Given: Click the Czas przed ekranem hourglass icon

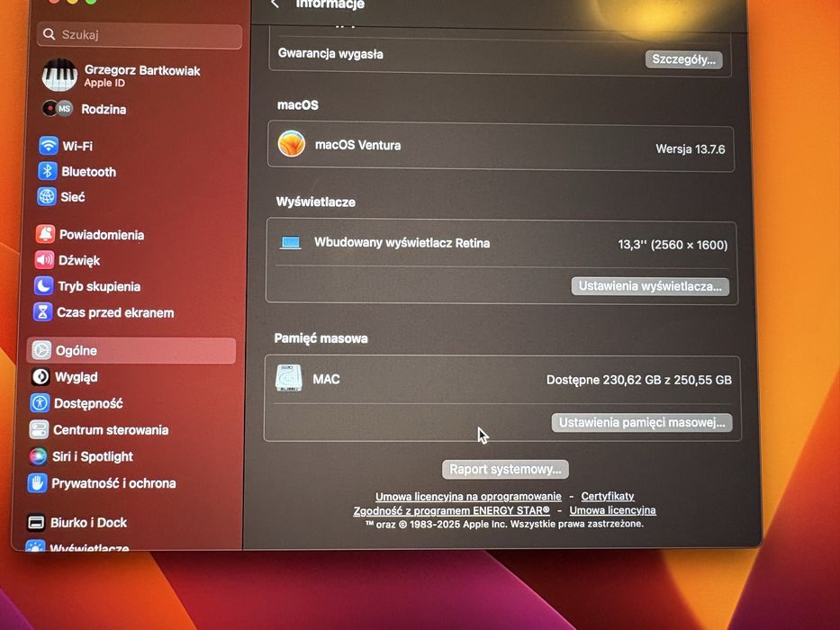Looking at the screenshot, I should (42, 311).
